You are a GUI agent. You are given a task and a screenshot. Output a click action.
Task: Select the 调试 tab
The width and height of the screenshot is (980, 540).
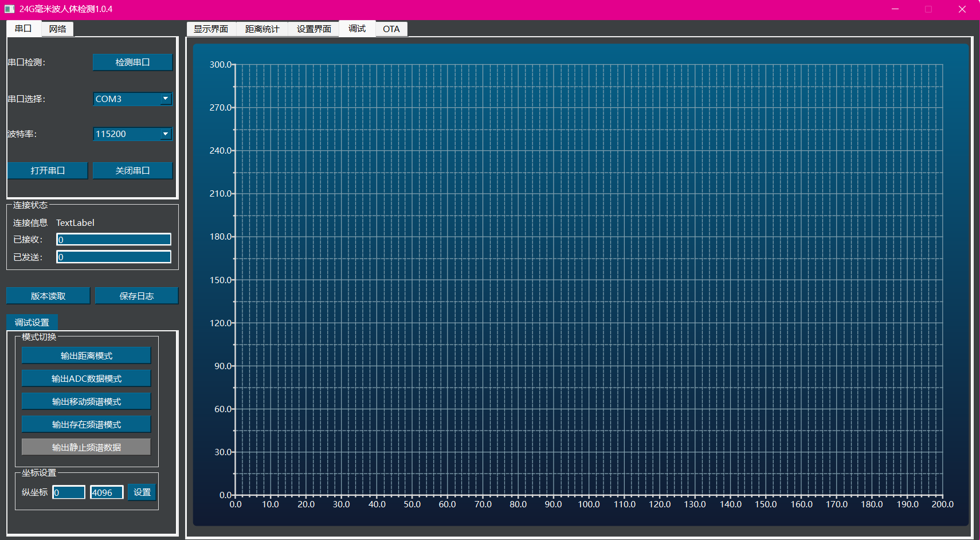pos(357,29)
